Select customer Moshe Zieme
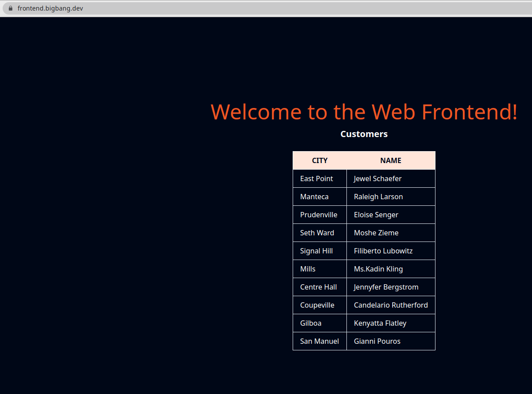The image size is (532, 394). click(x=376, y=233)
